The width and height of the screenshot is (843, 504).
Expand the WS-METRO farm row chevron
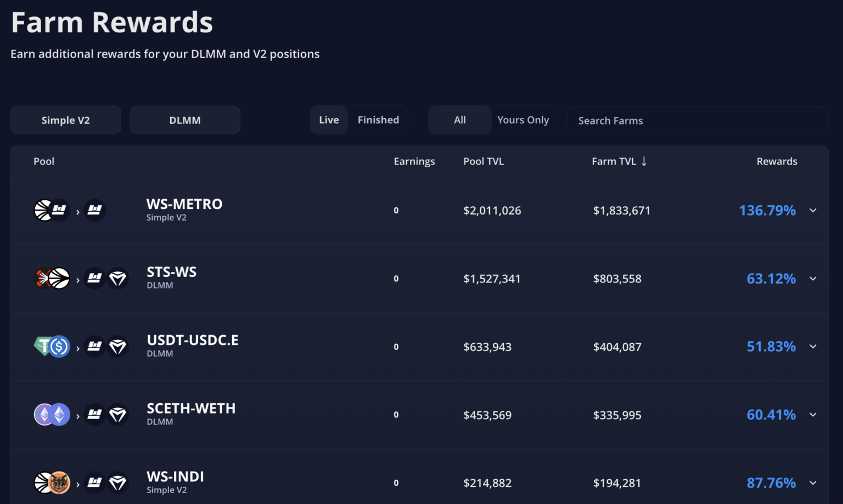pos(813,211)
